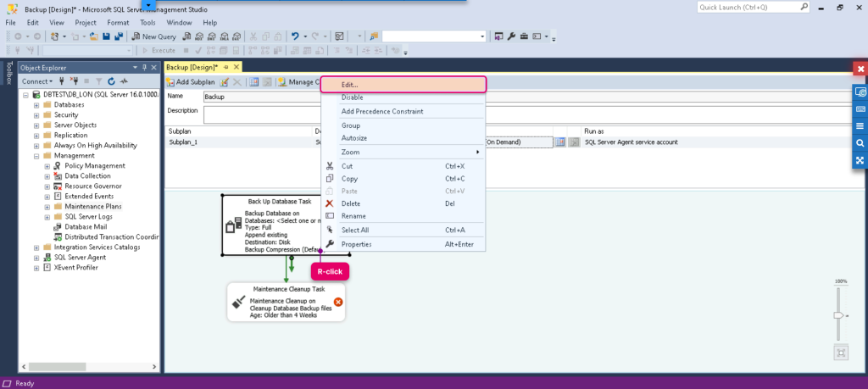Pin the Object Explorer panel
Image resolution: width=868 pixels, height=389 pixels.
[x=145, y=68]
